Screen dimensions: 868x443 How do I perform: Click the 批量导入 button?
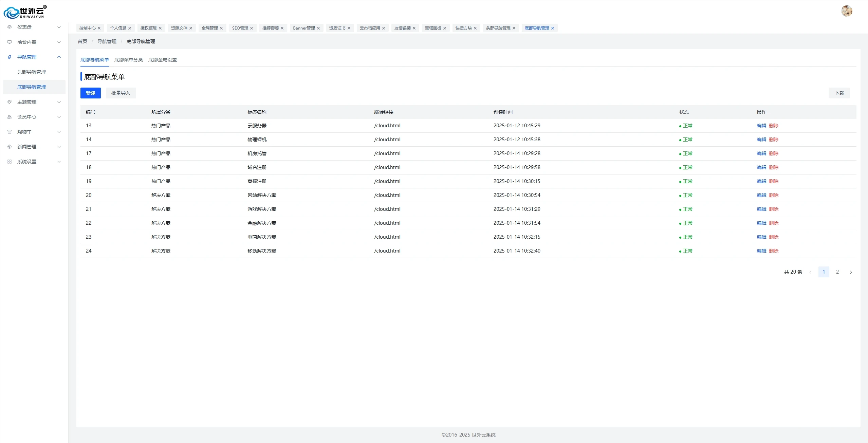pyautogui.click(x=121, y=93)
